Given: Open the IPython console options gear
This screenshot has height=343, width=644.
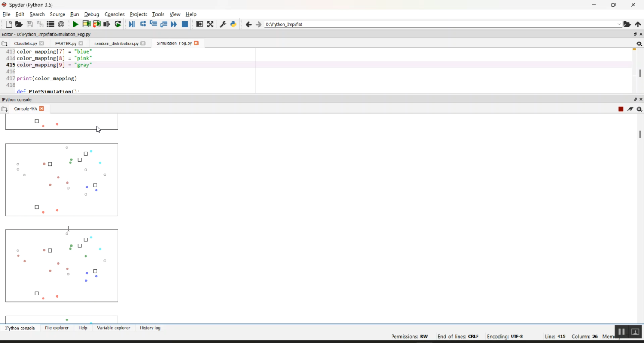Looking at the screenshot, I should pyautogui.click(x=639, y=109).
